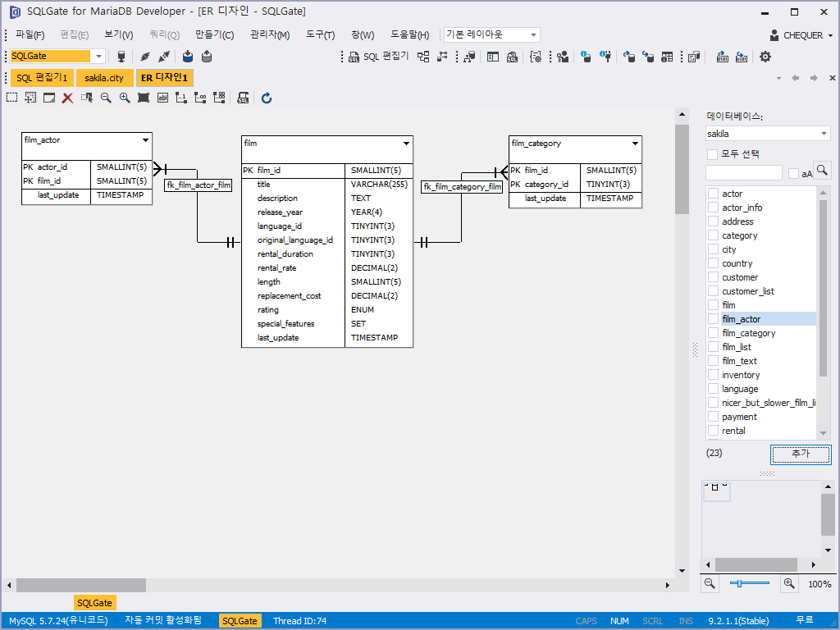The width and height of the screenshot is (840, 630).
Task: Click the settings gear icon in the toolbar
Action: (x=765, y=57)
